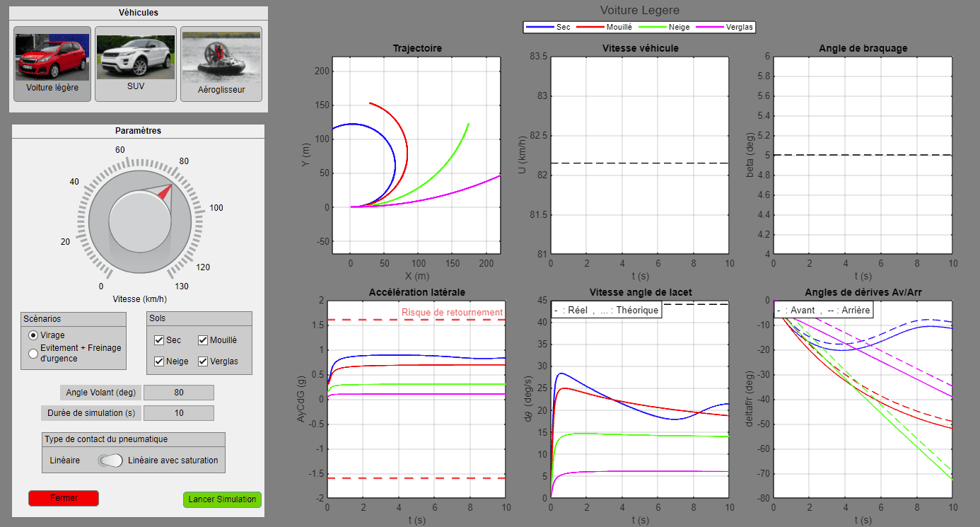Click the Verglas entry in the legend

click(725, 27)
